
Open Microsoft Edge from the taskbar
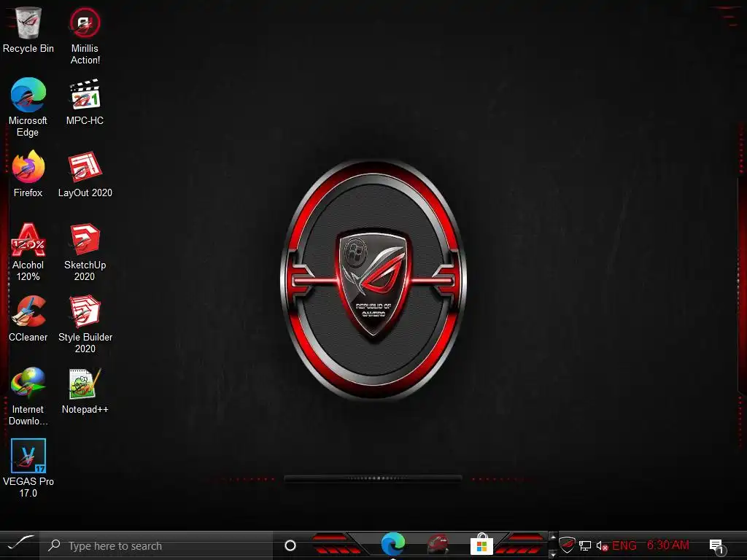(393, 544)
